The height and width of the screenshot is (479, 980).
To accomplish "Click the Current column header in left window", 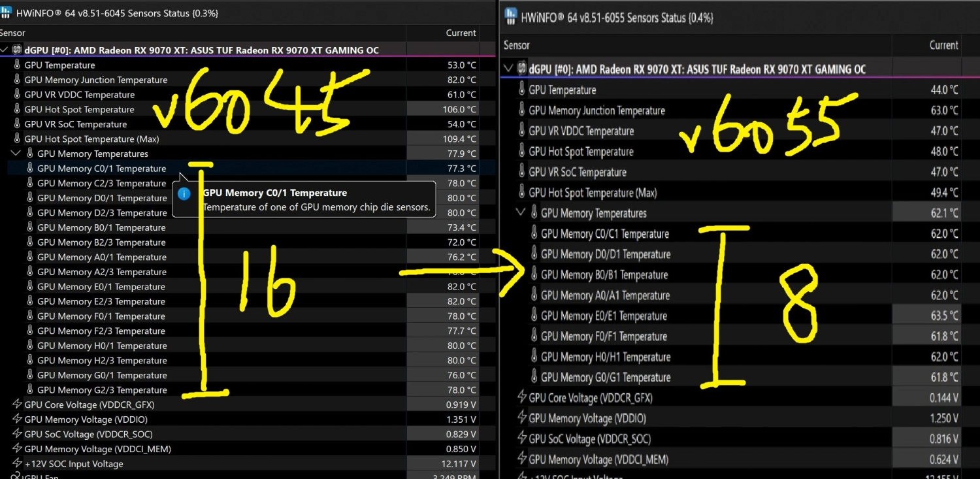I will pos(461,33).
